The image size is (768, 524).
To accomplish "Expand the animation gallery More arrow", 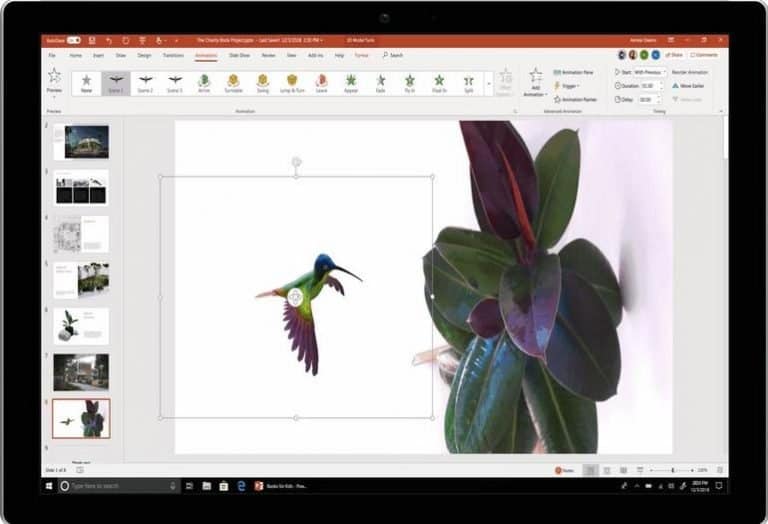I will click(488, 84).
